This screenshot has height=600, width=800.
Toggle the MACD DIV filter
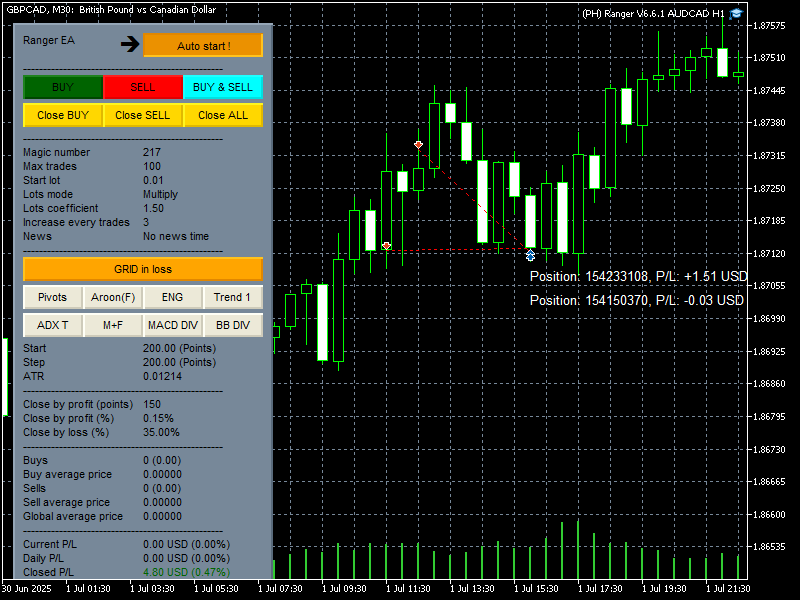[x=172, y=325]
